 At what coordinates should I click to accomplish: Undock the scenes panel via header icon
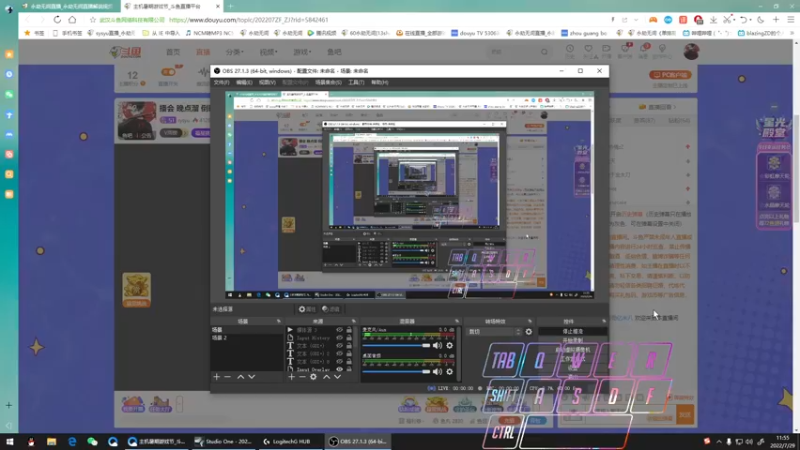tap(279, 321)
